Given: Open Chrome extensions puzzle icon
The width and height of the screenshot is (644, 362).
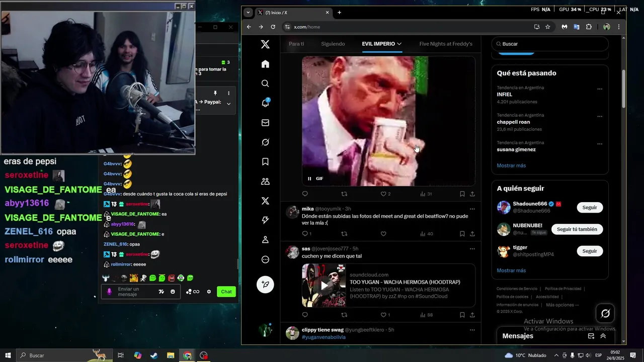Looking at the screenshot, I should coord(589,27).
